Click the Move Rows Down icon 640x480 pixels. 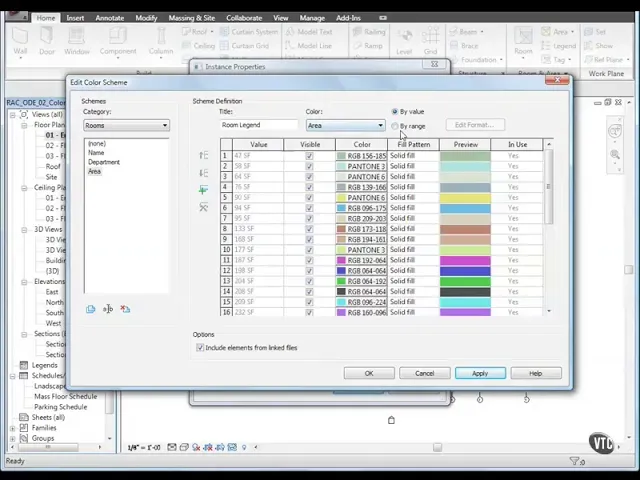click(x=204, y=172)
